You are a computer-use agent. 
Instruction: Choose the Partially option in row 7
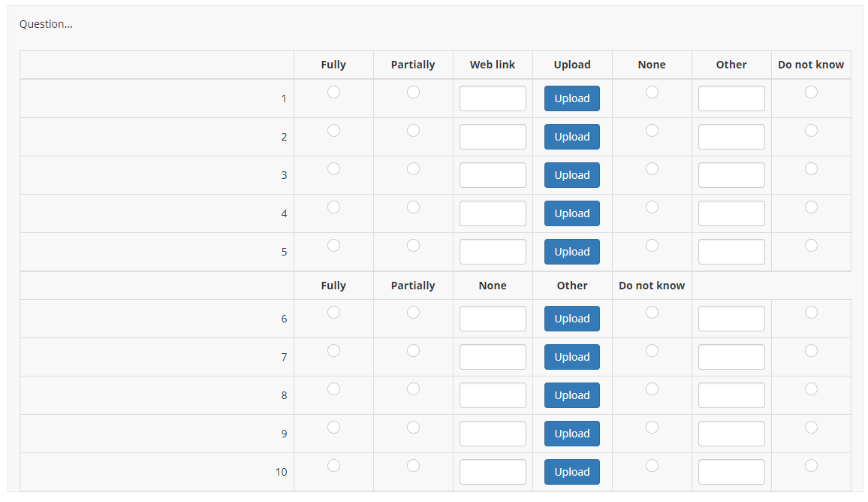coord(413,351)
